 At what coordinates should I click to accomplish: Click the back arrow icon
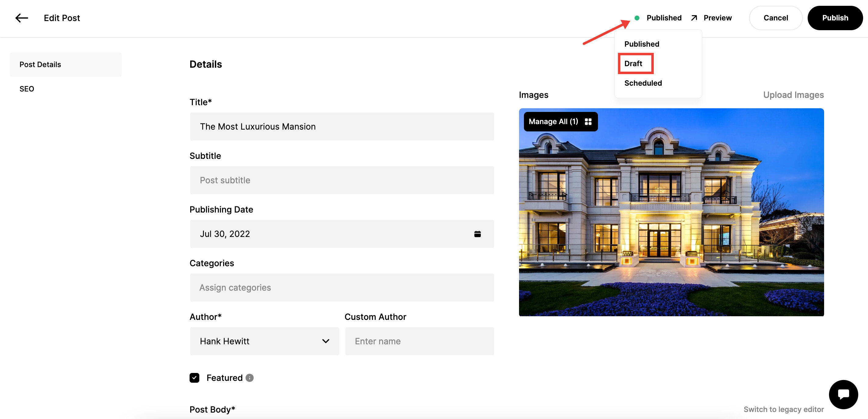tap(22, 18)
